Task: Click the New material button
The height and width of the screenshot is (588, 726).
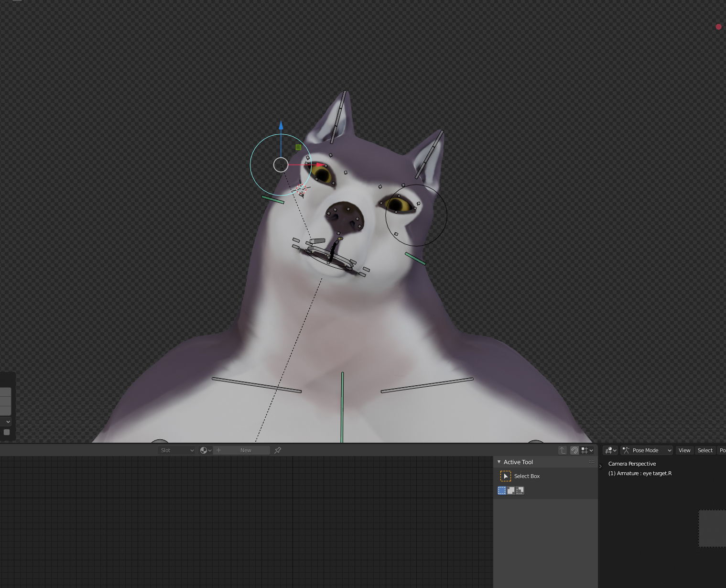Action: pos(246,450)
